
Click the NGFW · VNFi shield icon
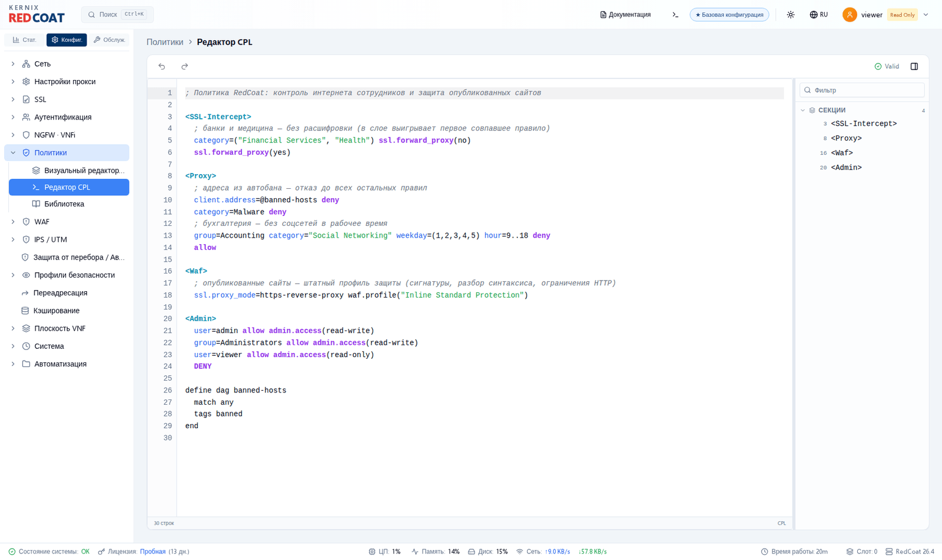pos(26,135)
